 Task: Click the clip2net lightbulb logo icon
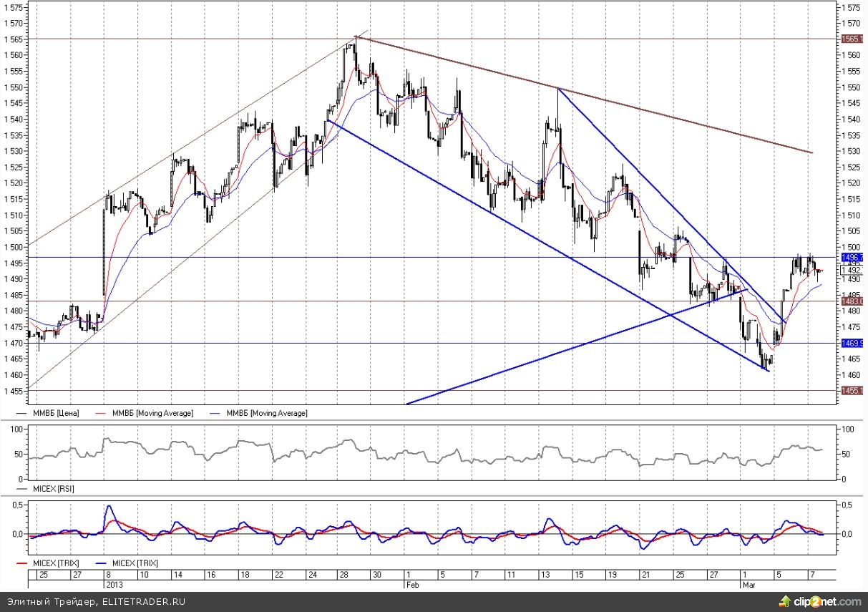tap(787, 601)
